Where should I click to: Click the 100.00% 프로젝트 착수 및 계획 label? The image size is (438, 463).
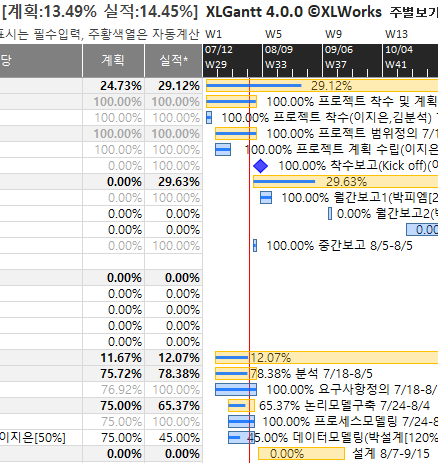tap(352, 101)
